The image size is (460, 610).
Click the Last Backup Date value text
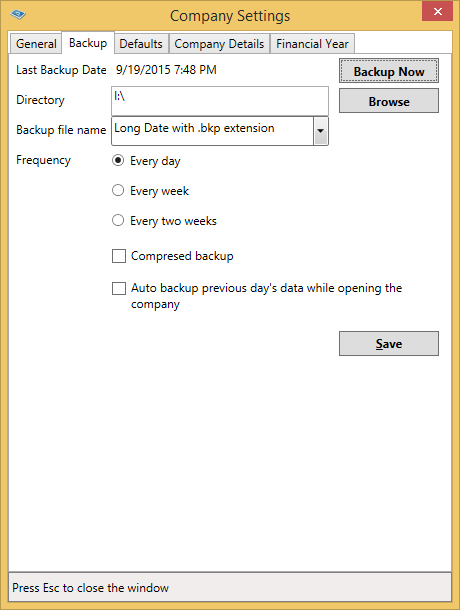[x=166, y=70]
